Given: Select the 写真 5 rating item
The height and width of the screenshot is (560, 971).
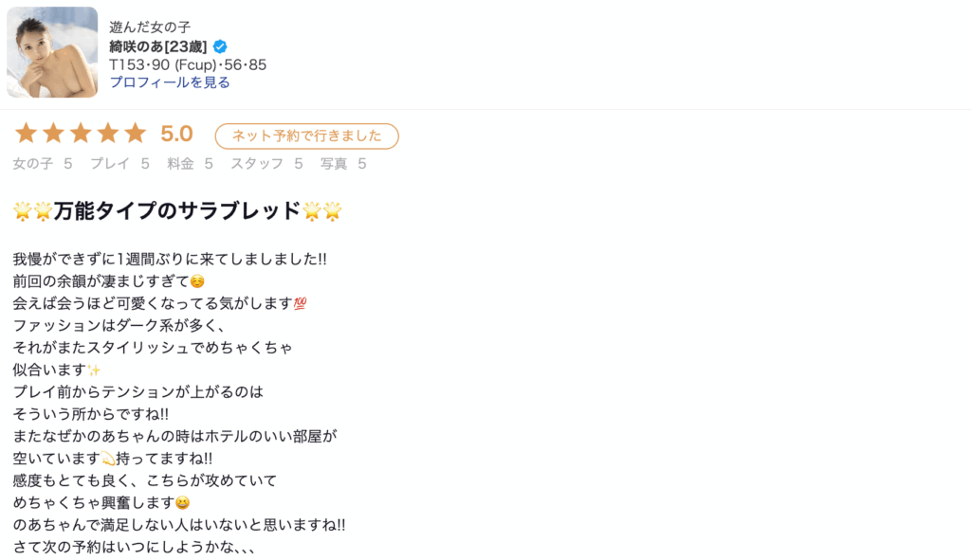Looking at the screenshot, I should (x=342, y=164).
